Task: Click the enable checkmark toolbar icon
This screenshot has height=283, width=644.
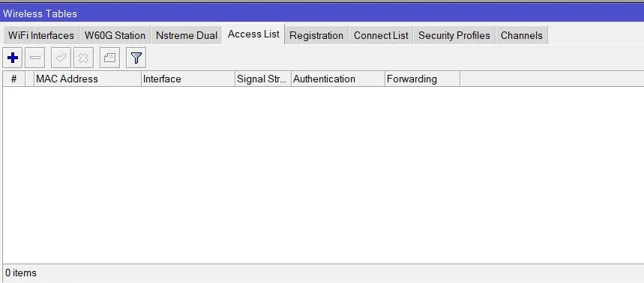Action: (x=61, y=58)
